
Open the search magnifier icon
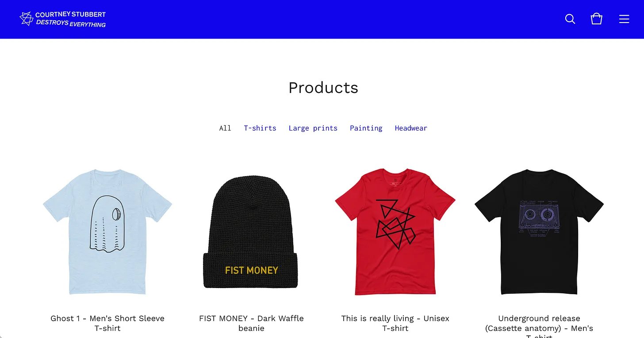point(570,19)
